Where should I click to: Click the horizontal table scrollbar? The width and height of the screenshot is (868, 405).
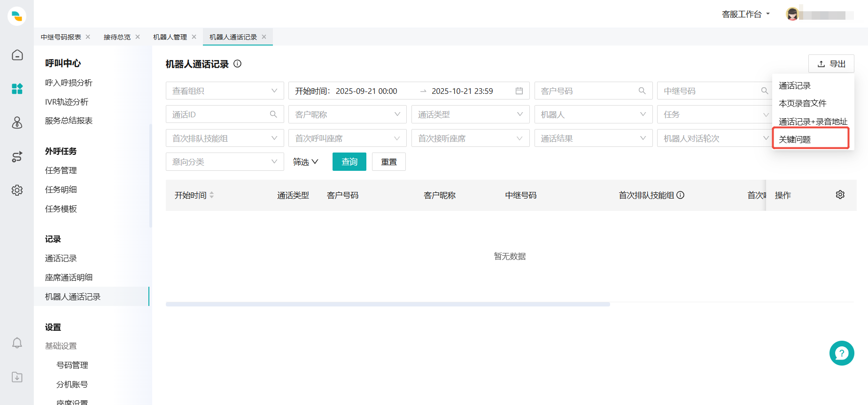tap(387, 305)
